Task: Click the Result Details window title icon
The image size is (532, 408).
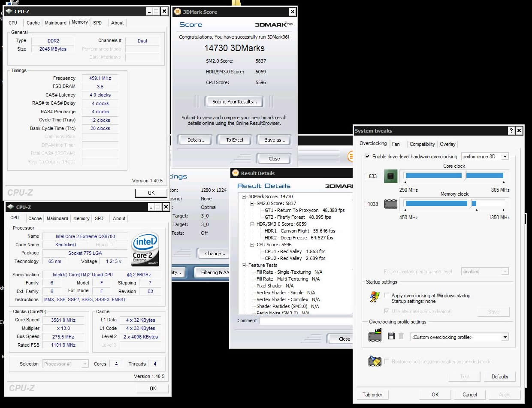Action: [235, 173]
